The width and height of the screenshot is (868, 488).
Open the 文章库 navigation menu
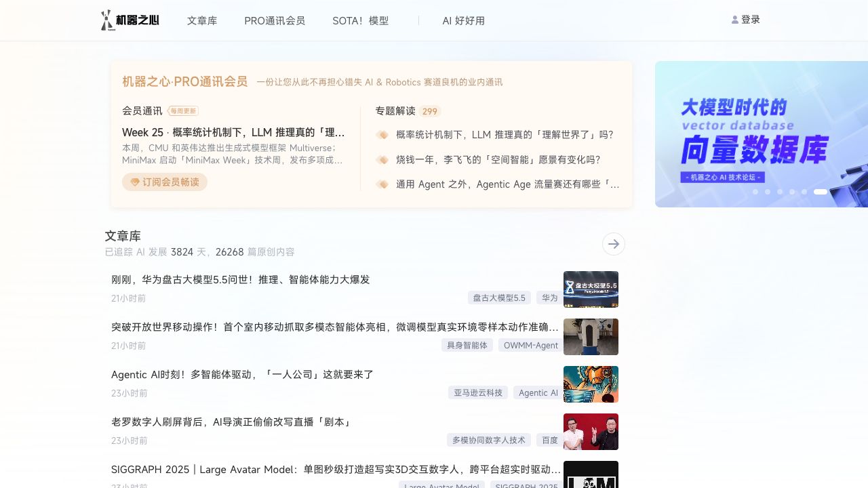pyautogui.click(x=202, y=21)
